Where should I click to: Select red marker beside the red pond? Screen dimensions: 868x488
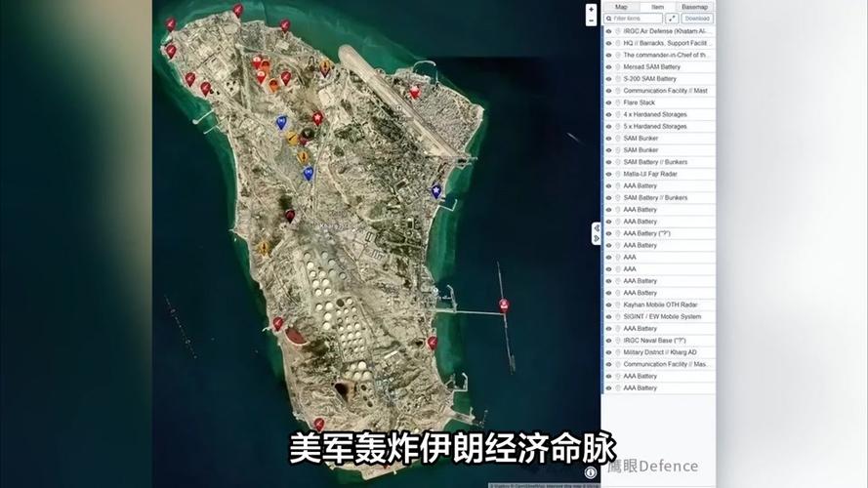click(x=278, y=323)
